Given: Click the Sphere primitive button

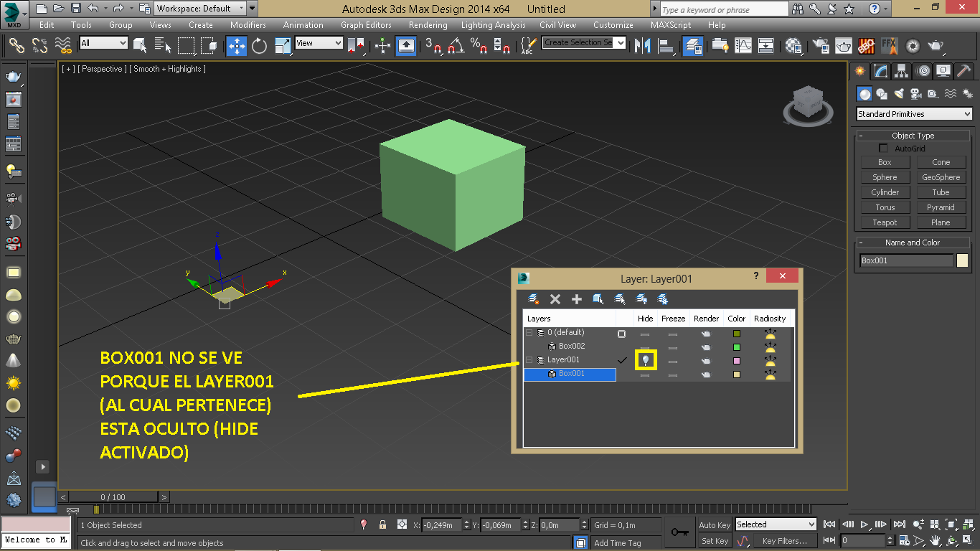Looking at the screenshot, I should click(x=885, y=177).
